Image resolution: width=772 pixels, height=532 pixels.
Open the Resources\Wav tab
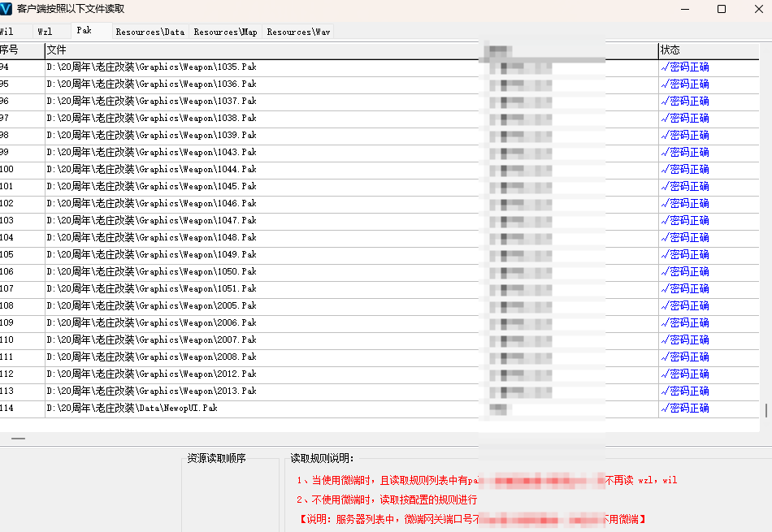298,32
